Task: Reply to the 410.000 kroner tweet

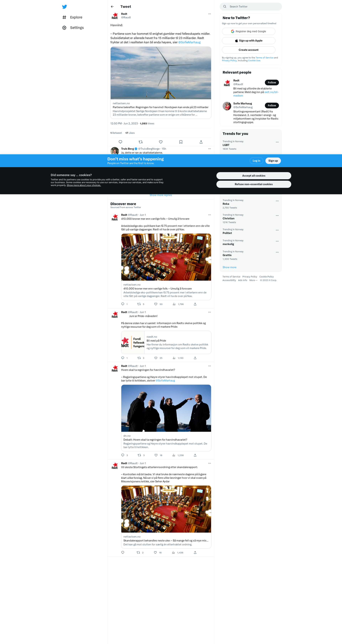Action: click(x=123, y=304)
